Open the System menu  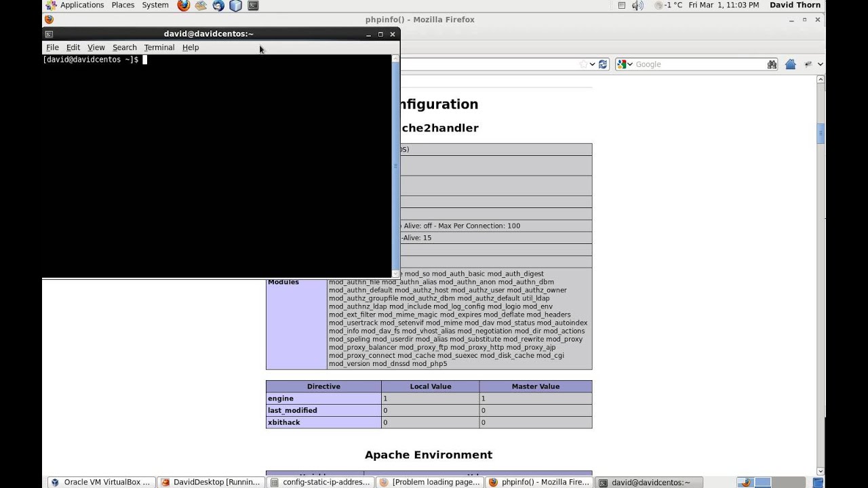pyautogui.click(x=155, y=5)
